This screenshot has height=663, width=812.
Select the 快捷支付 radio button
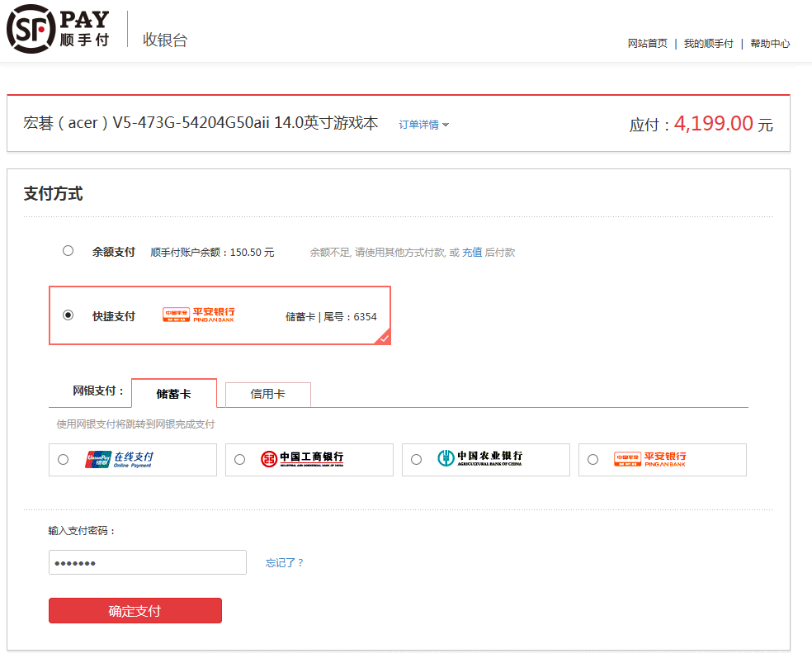pyautogui.click(x=68, y=315)
